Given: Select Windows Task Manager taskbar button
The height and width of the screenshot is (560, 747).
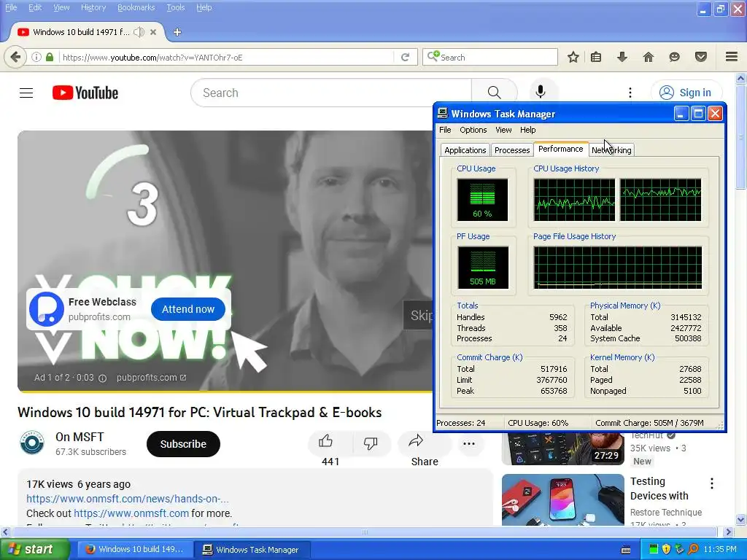Looking at the screenshot, I should (252, 550).
